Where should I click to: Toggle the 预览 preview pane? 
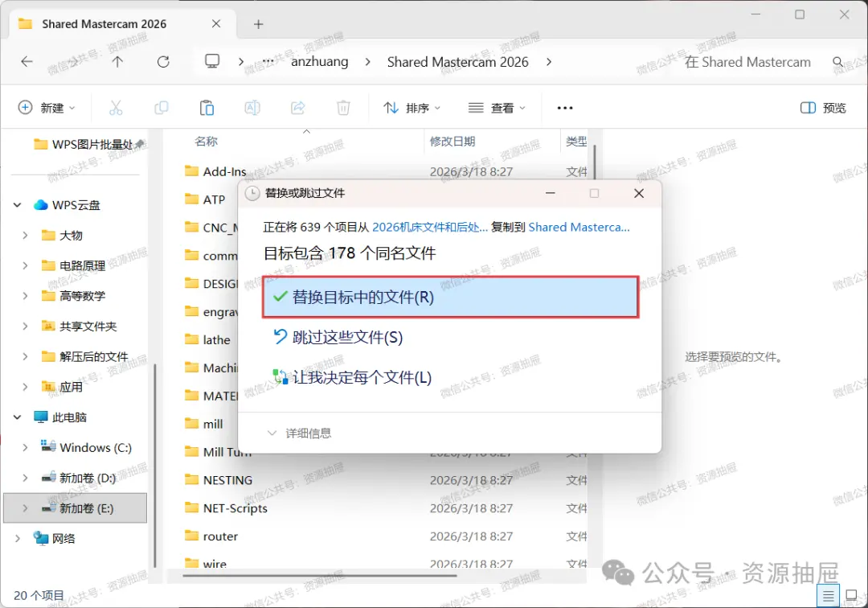coord(823,108)
